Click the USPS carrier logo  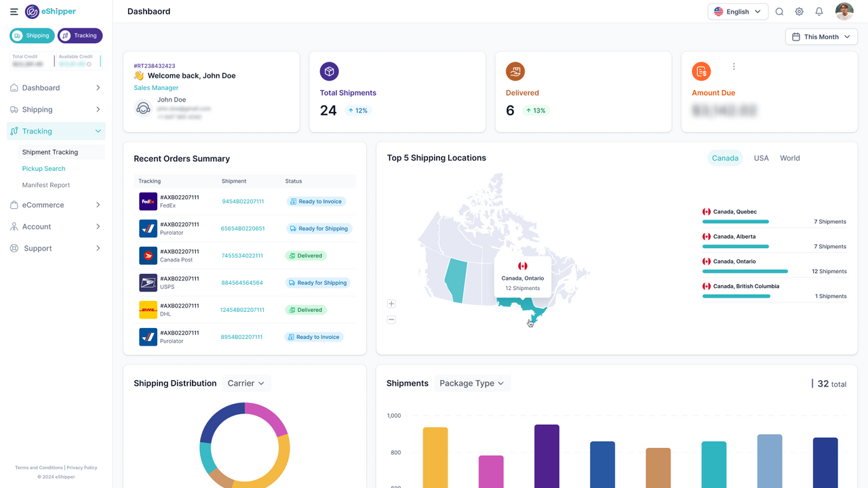tap(148, 283)
